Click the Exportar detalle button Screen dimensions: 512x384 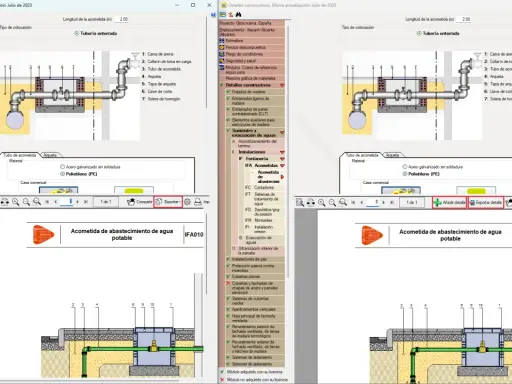tap(486, 202)
